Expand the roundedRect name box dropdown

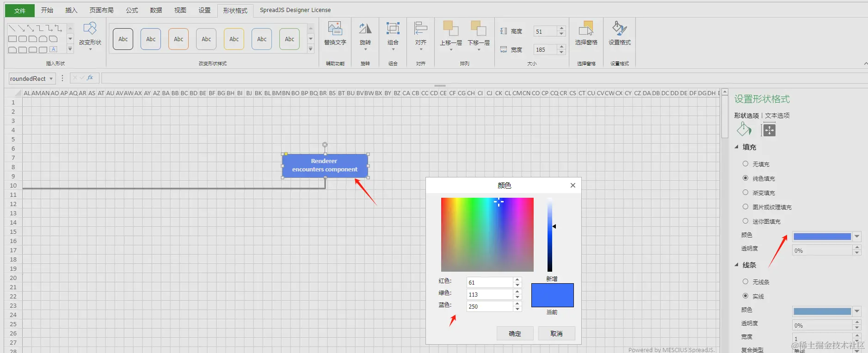pyautogui.click(x=51, y=79)
